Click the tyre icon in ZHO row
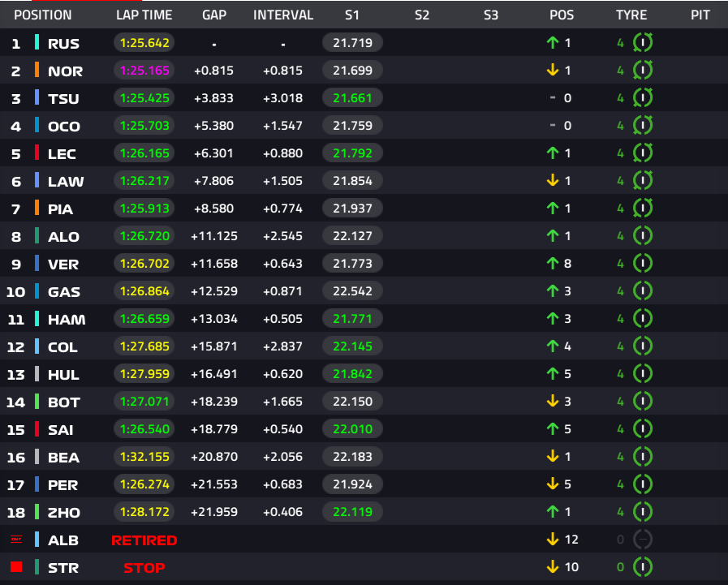This screenshot has width=728, height=585. [x=643, y=512]
